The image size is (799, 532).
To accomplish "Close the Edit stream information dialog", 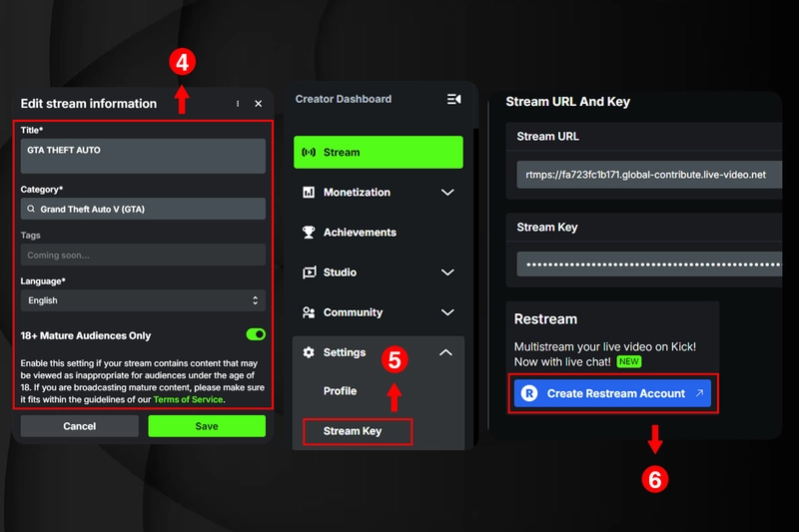I will [x=259, y=104].
